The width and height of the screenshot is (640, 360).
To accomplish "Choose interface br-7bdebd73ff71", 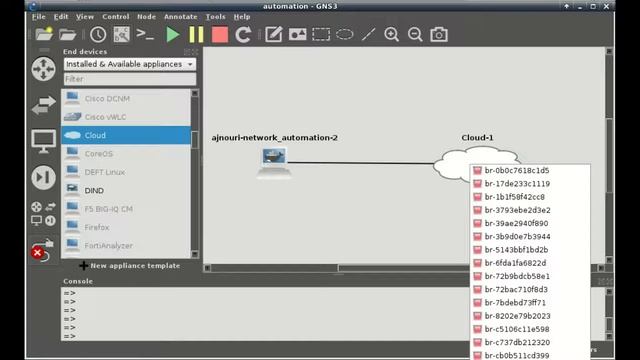I will [530, 302].
